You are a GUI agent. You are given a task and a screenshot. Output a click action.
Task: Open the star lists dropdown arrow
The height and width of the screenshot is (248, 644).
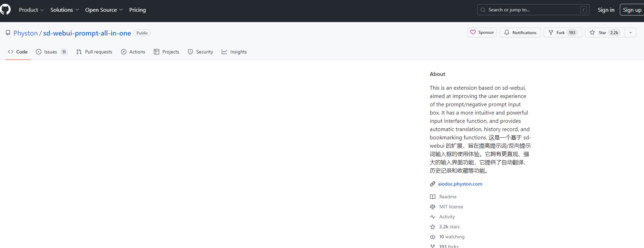[630, 32]
